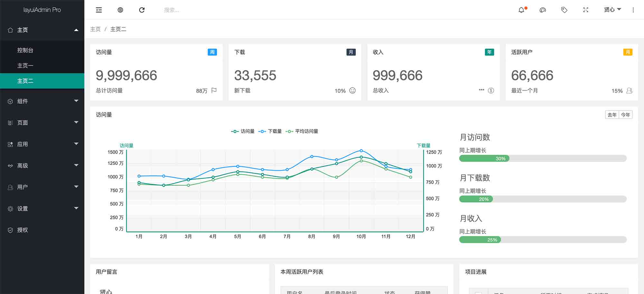The height and width of the screenshot is (294, 644).
Task: Click the user icon beside 15%
Action: click(x=629, y=90)
